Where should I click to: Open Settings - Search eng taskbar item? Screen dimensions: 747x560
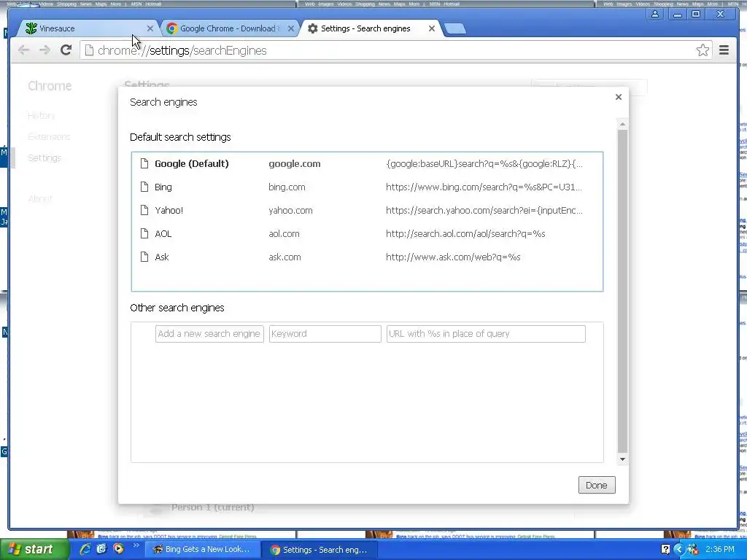(x=320, y=550)
